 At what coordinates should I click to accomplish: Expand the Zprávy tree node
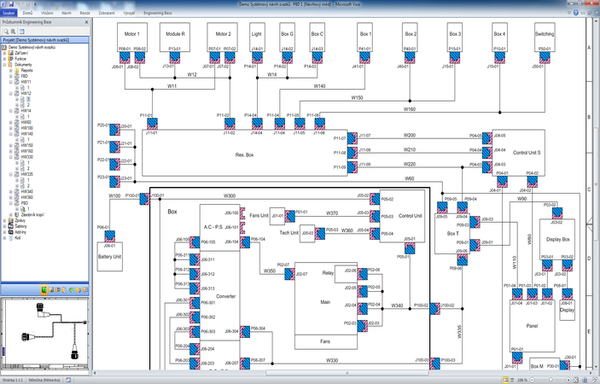tap(5, 220)
